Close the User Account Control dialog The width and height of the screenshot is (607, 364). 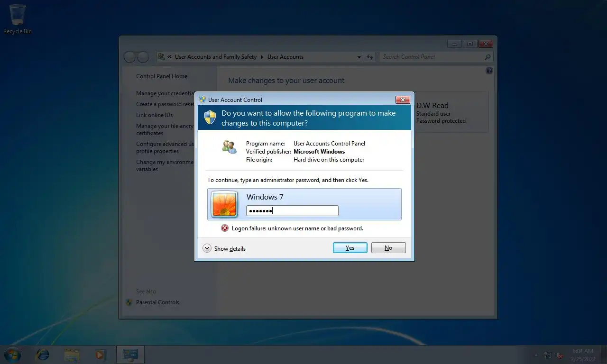click(403, 100)
